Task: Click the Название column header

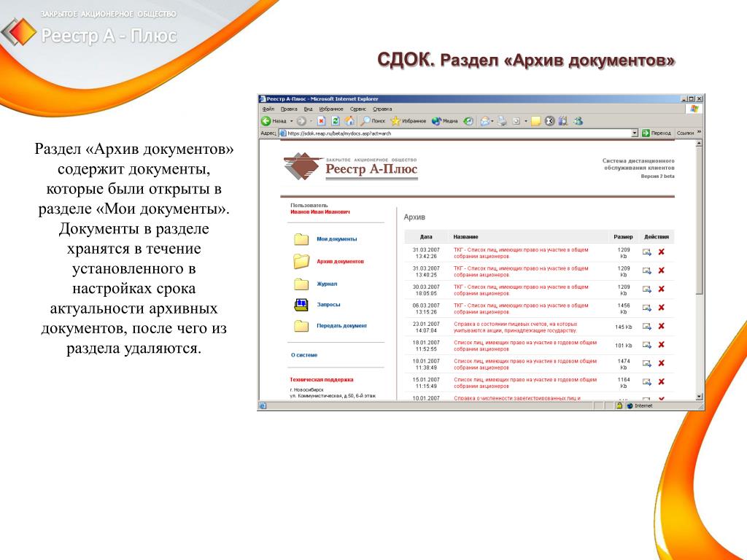Action: tap(465, 237)
